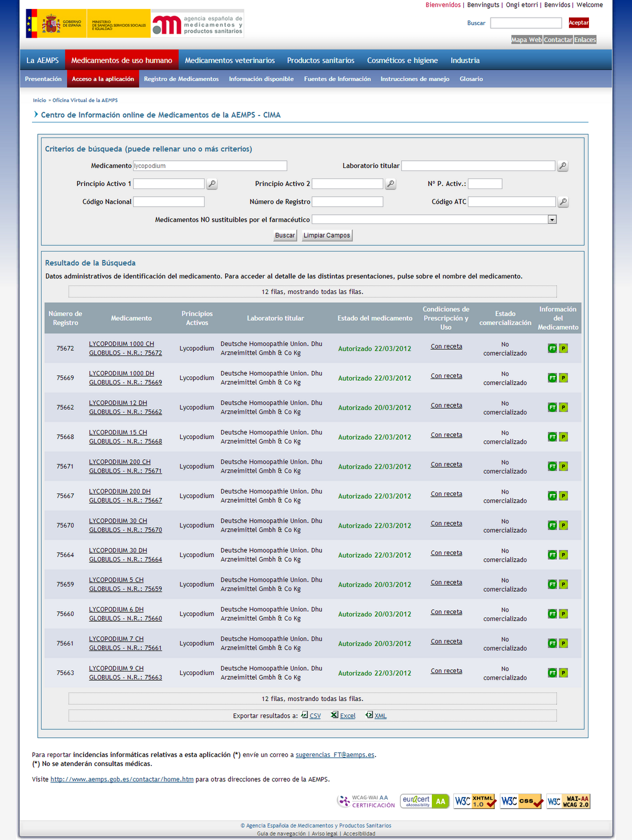Image resolution: width=632 pixels, height=840 pixels.
Task: Sort by Número de Registro column header
Action: coord(66,318)
